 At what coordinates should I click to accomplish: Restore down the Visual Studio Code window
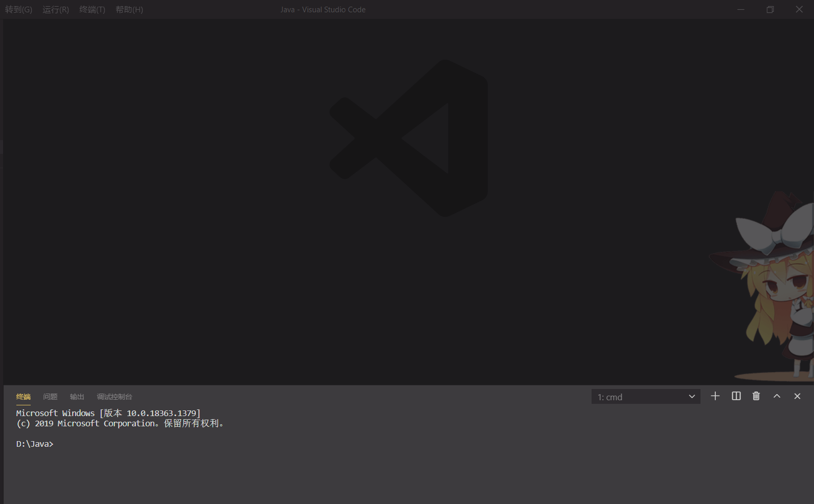tap(770, 10)
